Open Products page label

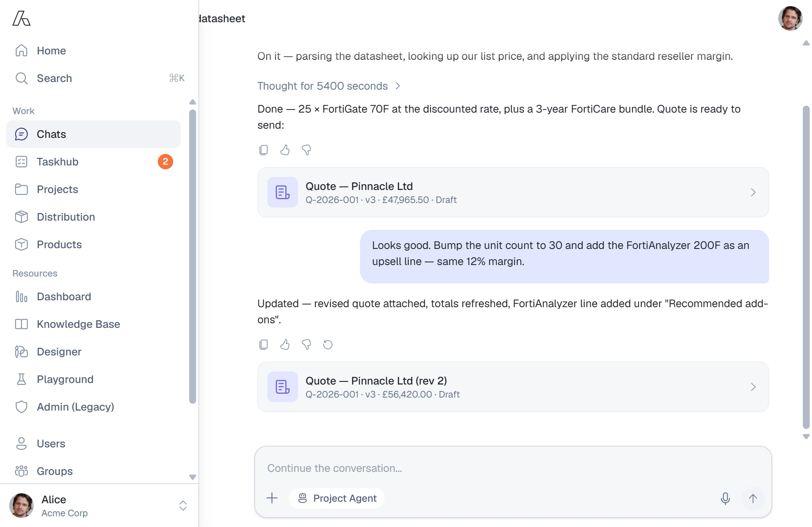pos(59,244)
